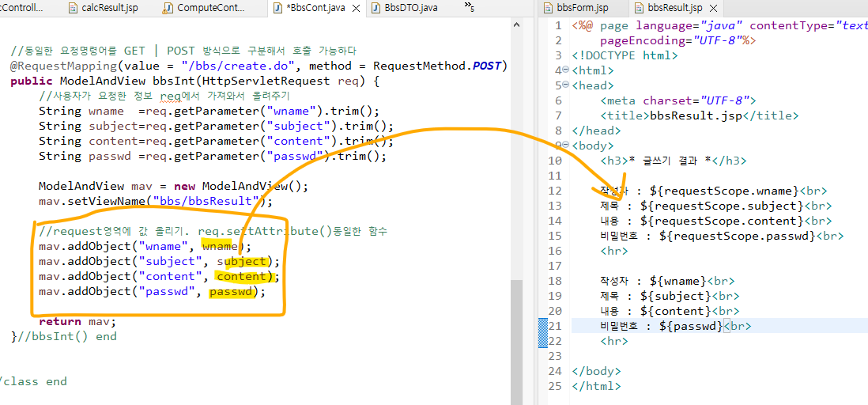Viewport: 868px width, 405px height.
Task: Show hidden editor tabs list chevron
Action: tap(470, 6)
